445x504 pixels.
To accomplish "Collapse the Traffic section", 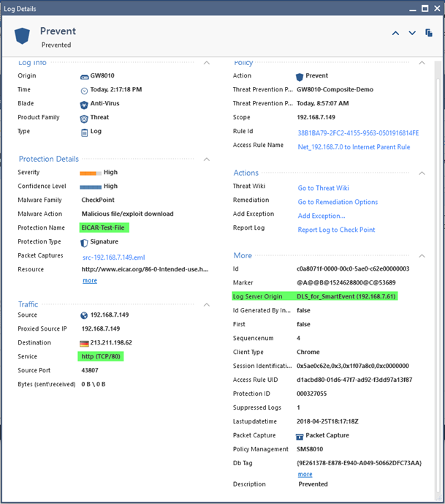I will coord(207,305).
